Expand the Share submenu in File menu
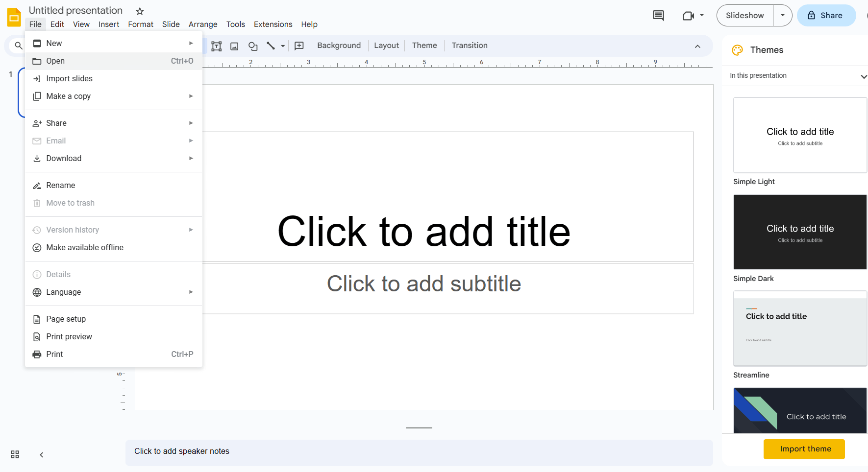Image resolution: width=868 pixels, height=472 pixels. (114, 123)
